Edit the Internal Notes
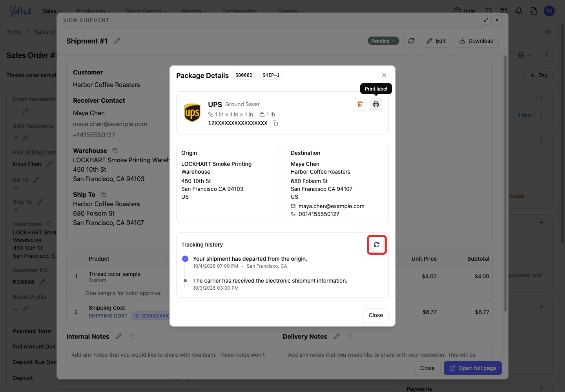 [119, 336]
